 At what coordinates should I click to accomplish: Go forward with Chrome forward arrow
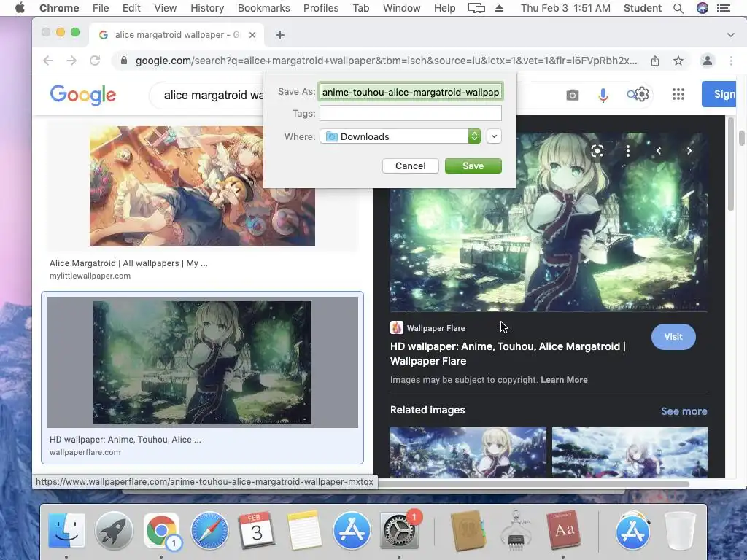click(x=71, y=61)
